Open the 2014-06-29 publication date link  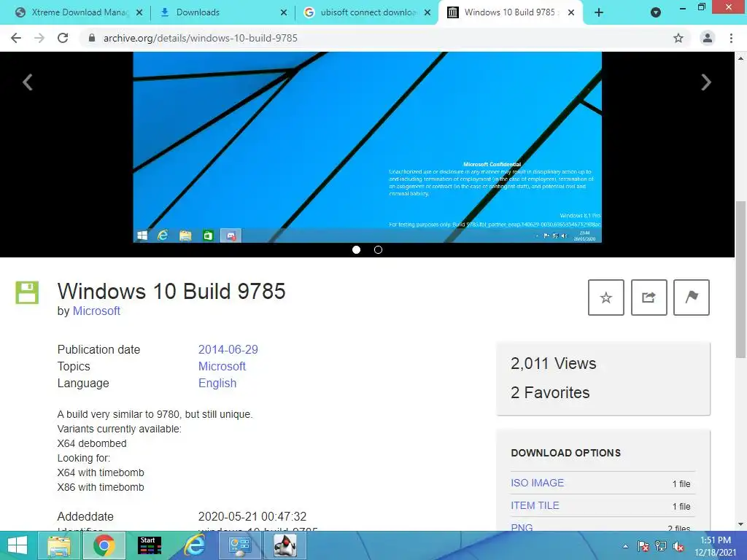pyautogui.click(x=228, y=349)
